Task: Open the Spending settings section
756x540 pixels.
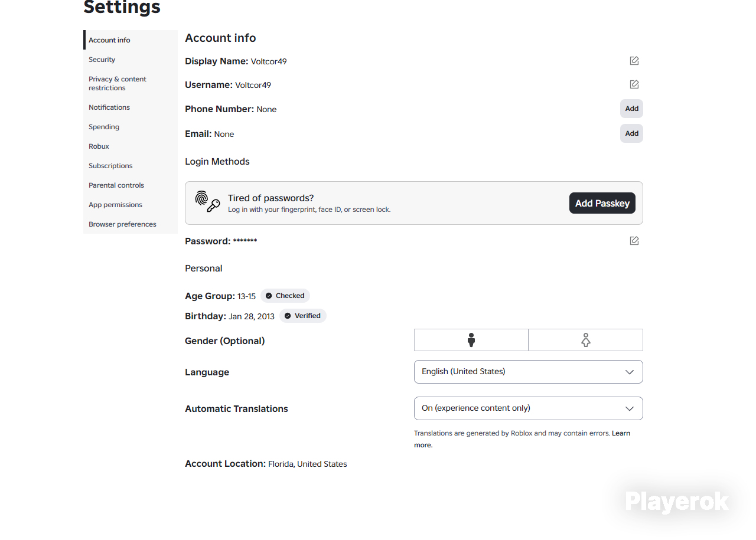Action: pos(131,127)
